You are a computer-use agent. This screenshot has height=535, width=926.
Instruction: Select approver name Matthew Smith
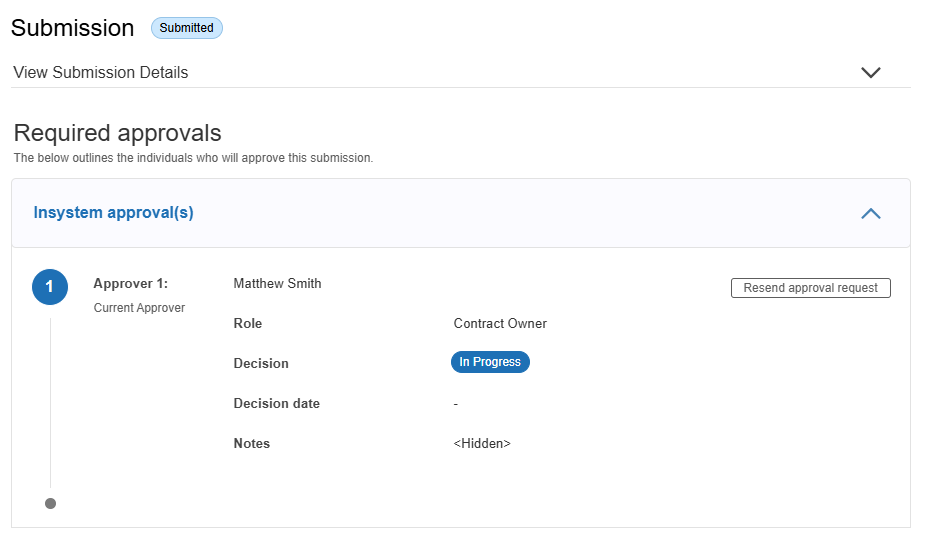[277, 283]
